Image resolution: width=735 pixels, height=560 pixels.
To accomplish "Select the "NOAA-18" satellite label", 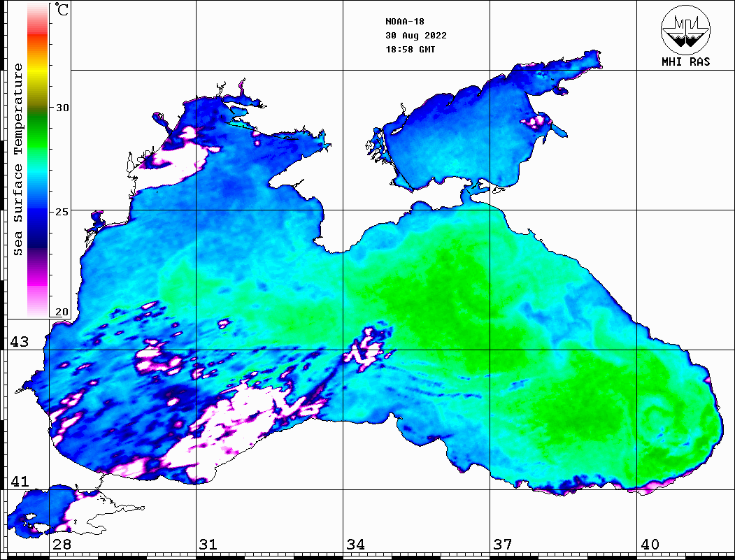I will click(404, 22).
